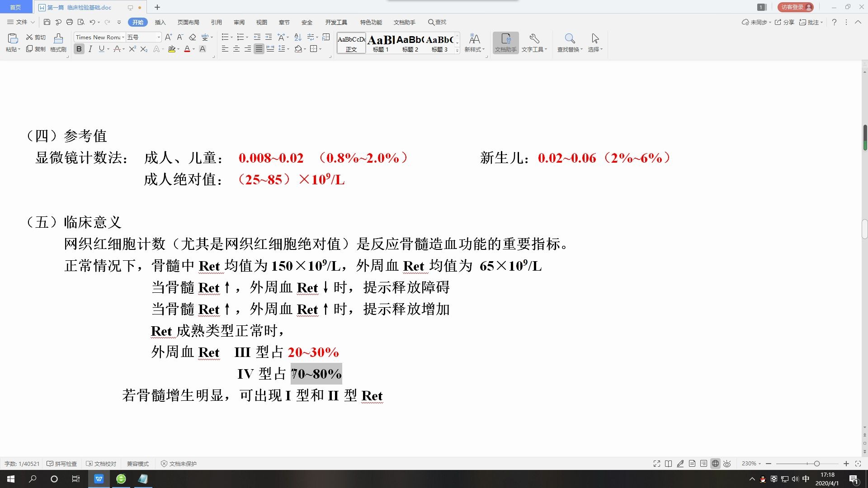The image size is (868, 488).
Task: Expand underline style dropdown arrow
Action: [108, 49]
